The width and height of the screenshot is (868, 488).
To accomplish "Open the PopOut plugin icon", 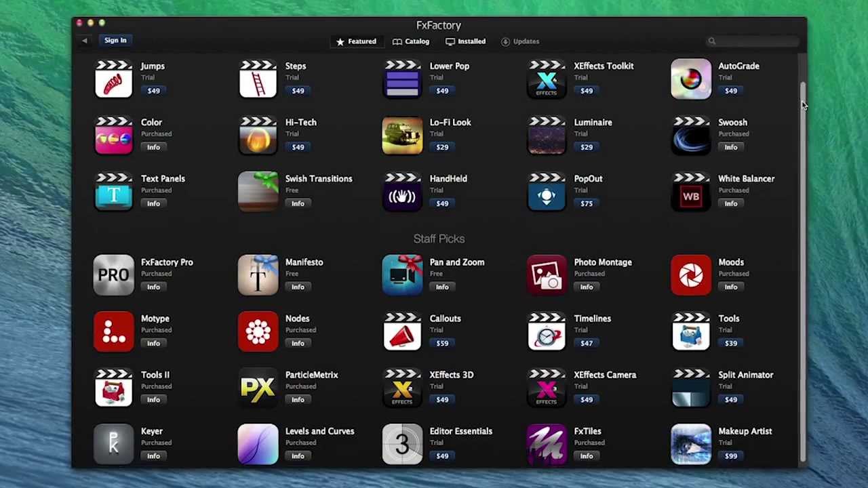I will pyautogui.click(x=547, y=192).
